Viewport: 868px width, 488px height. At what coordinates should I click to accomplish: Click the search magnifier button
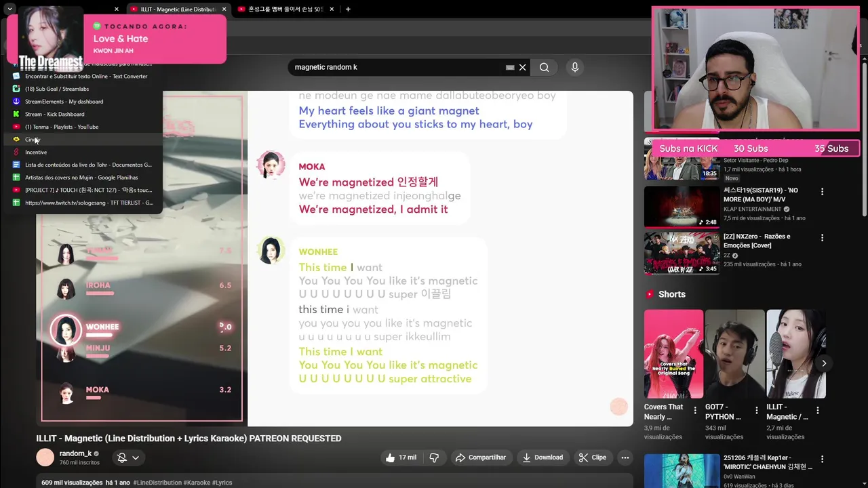pos(544,67)
